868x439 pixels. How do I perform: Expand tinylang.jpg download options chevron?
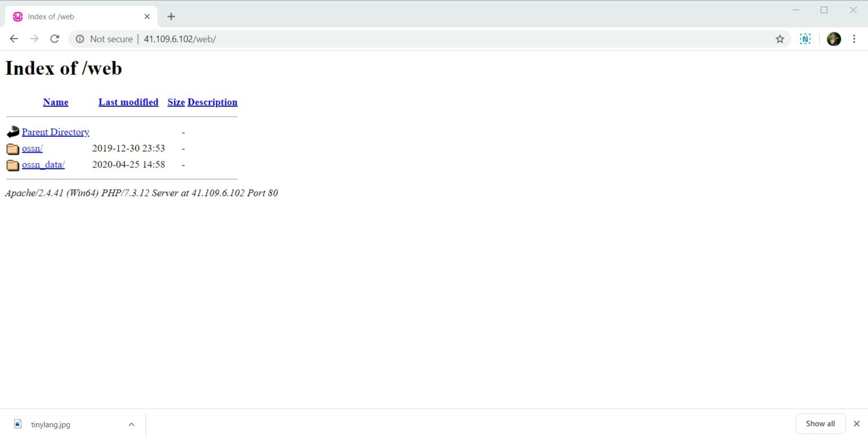click(131, 424)
